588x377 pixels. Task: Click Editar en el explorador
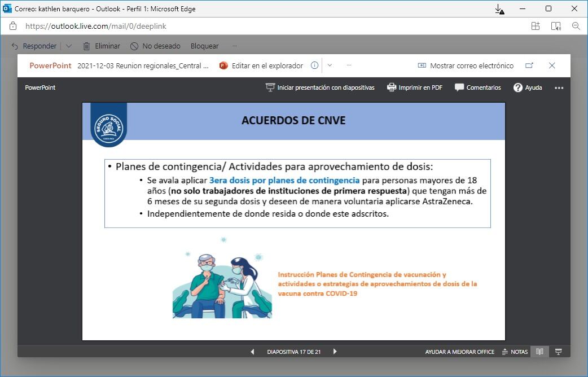(x=261, y=65)
